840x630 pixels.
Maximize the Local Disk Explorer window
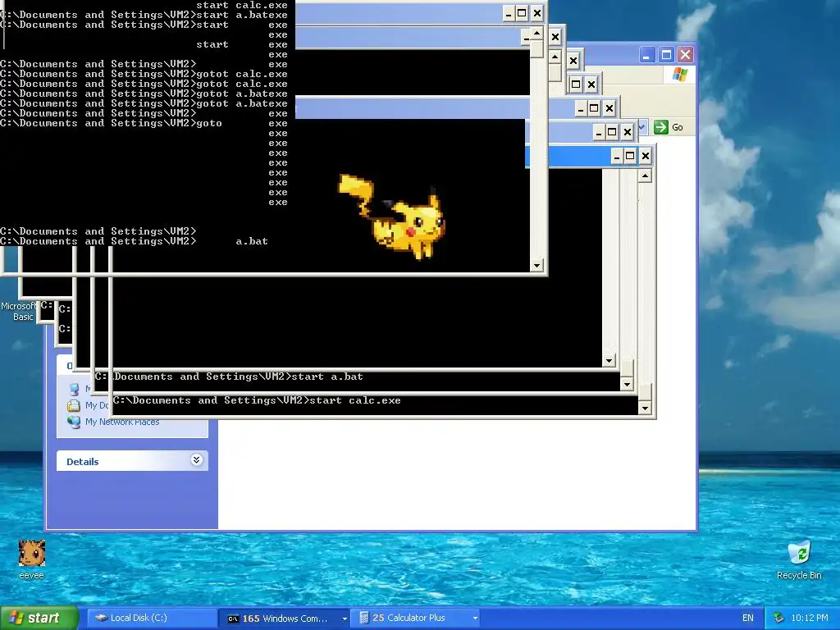coord(666,55)
